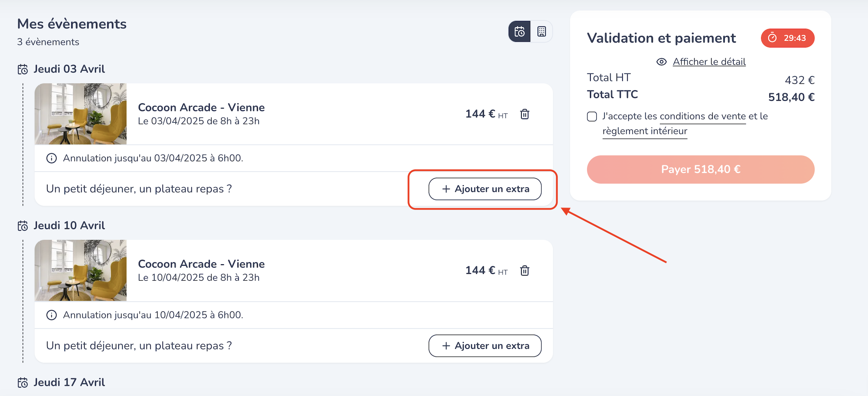Click the info icon for 10/04 cancellation

(51, 315)
